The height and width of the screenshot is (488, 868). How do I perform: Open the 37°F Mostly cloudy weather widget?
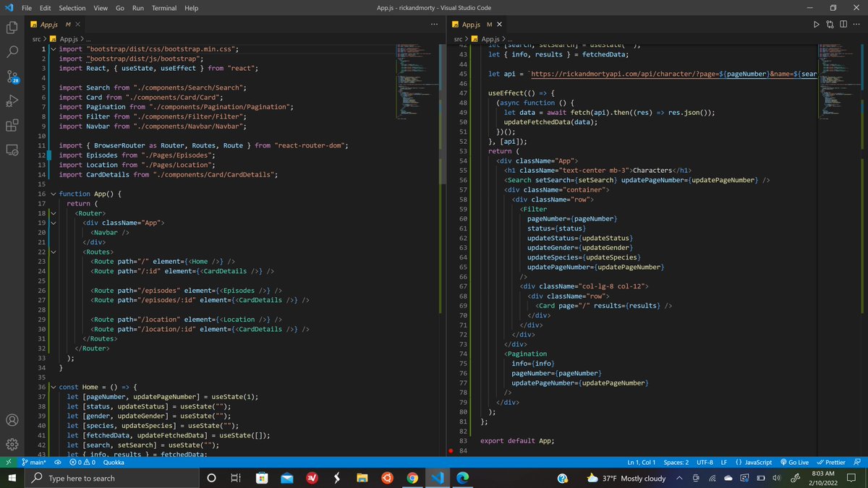626,478
